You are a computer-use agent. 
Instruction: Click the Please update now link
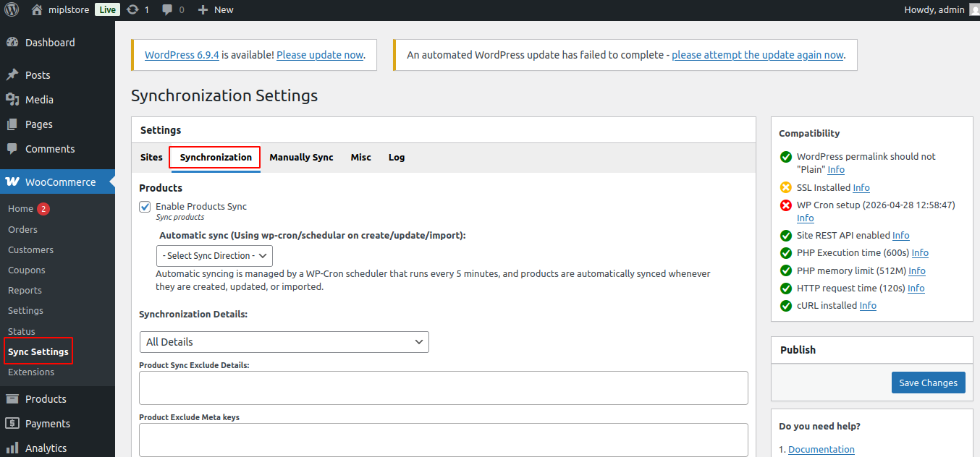click(320, 55)
